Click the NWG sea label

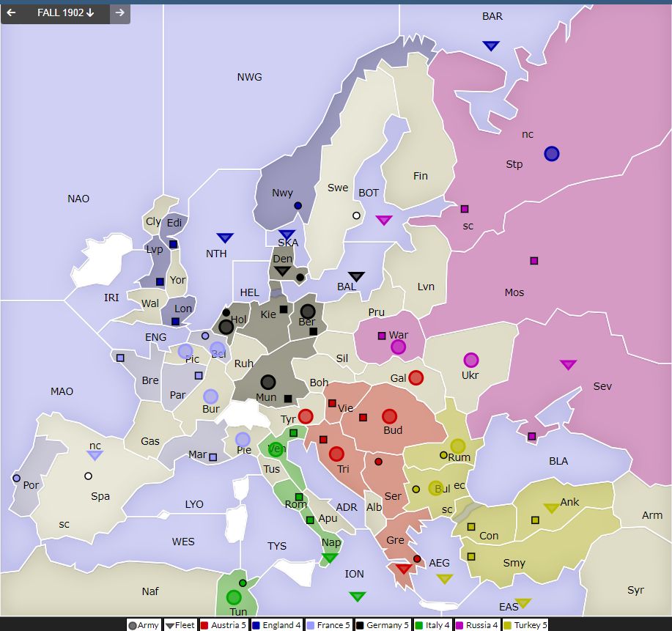[249, 77]
